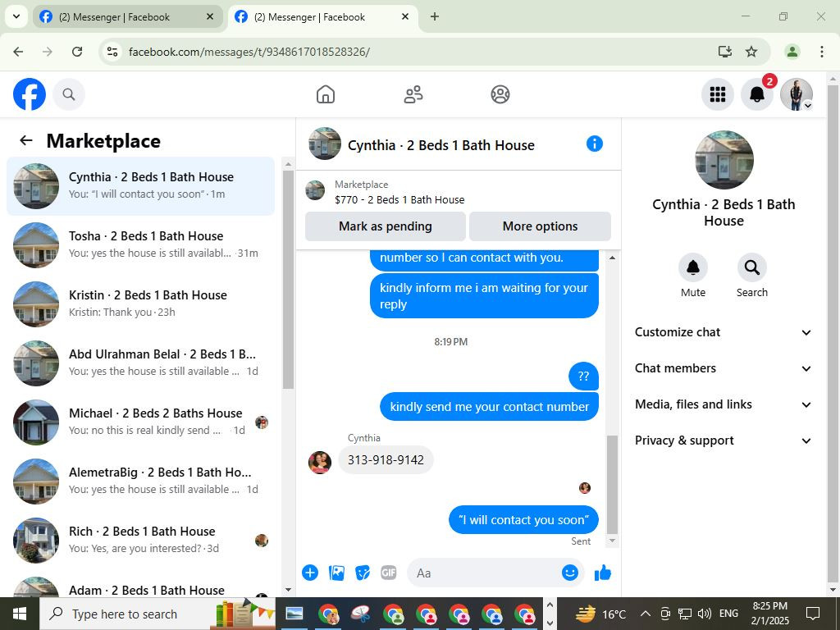Open the taskbar volume control
The height and width of the screenshot is (630, 840).
(x=705, y=614)
